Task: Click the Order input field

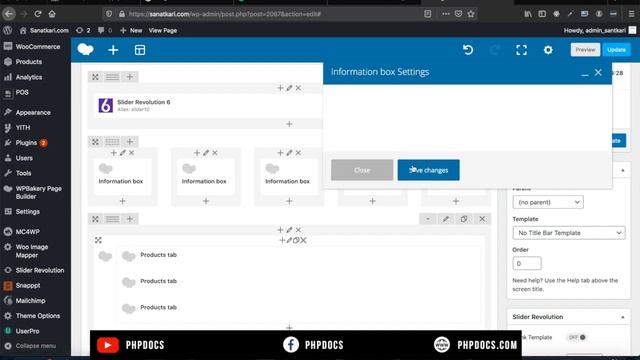Action: pyautogui.click(x=527, y=263)
